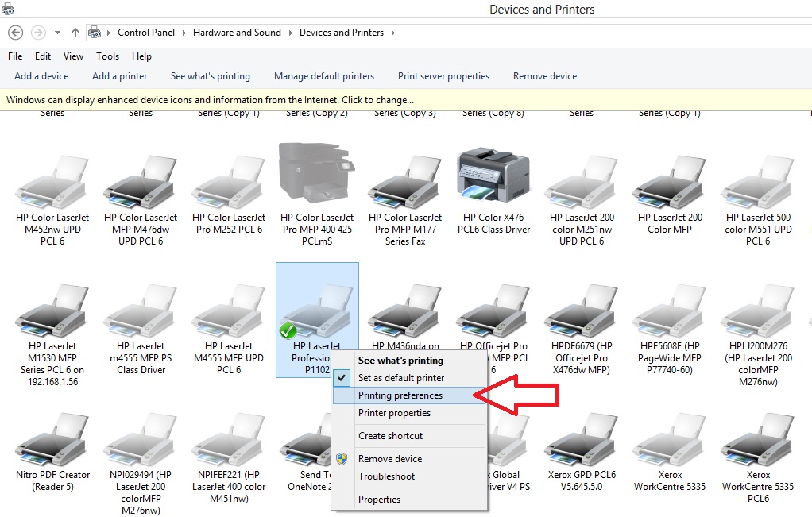The image size is (812, 517).
Task: Choose Properties in the context menu
Action: (408, 500)
